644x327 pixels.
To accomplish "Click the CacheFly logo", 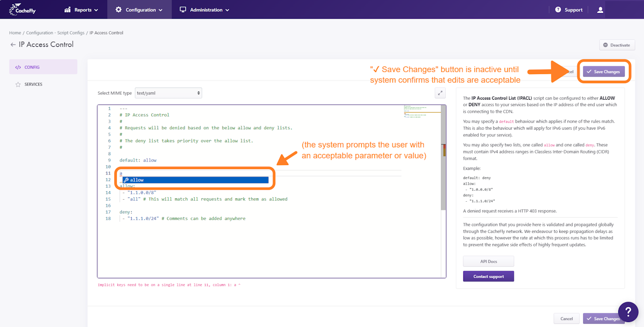I will [x=22, y=10].
